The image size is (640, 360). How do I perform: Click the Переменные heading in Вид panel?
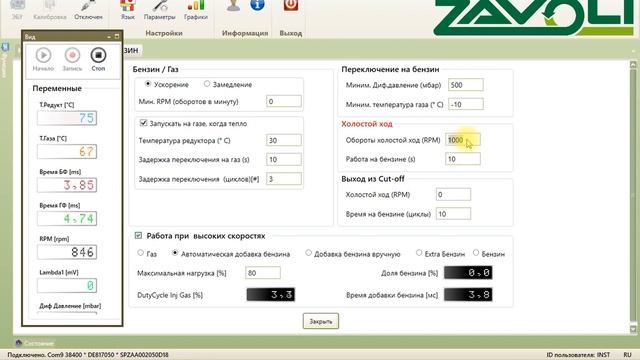click(57, 88)
